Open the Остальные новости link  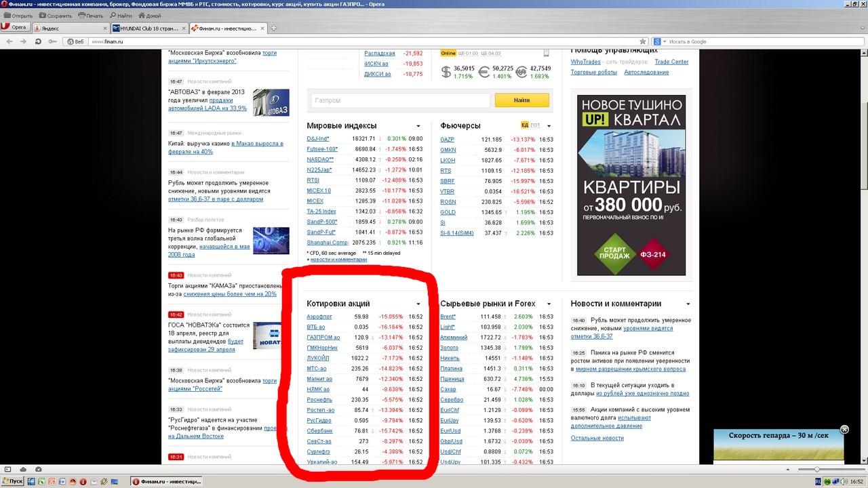click(597, 438)
